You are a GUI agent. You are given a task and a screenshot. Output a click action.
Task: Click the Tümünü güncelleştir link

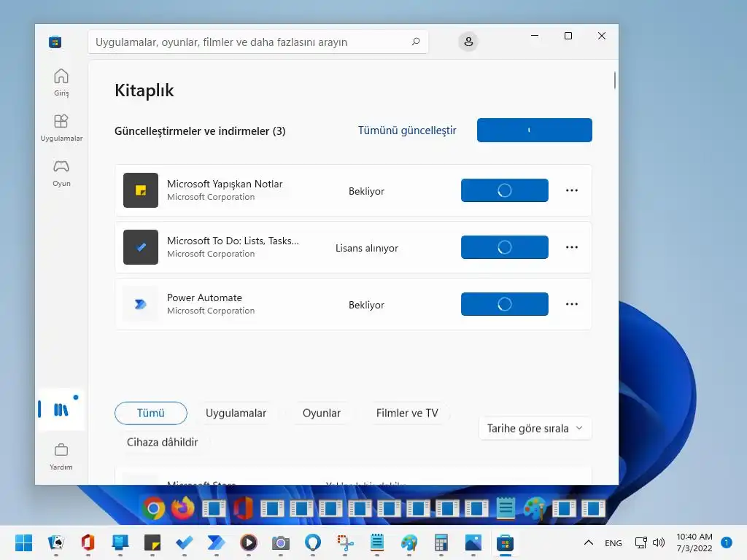tap(407, 131)
